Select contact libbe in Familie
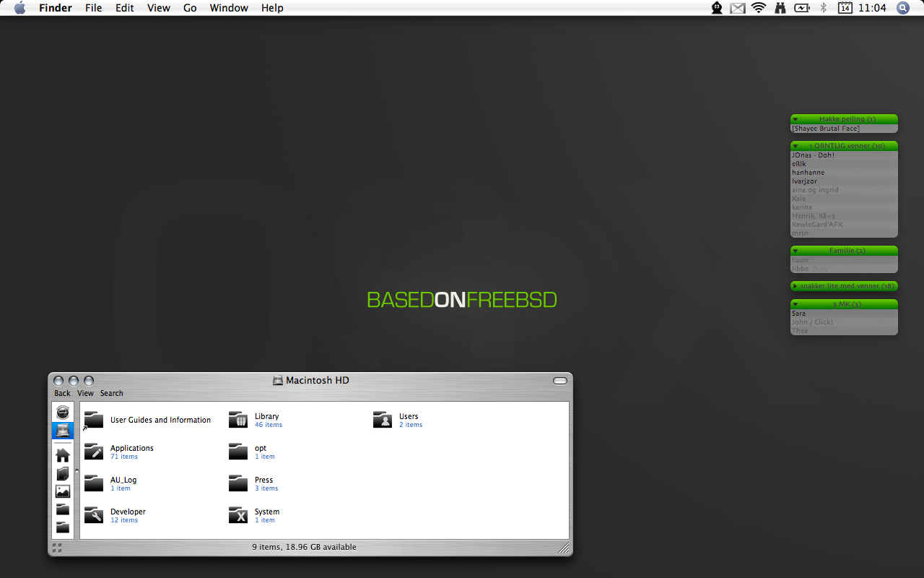The width and height of the screenshot is (924, 578). (844, 269)
